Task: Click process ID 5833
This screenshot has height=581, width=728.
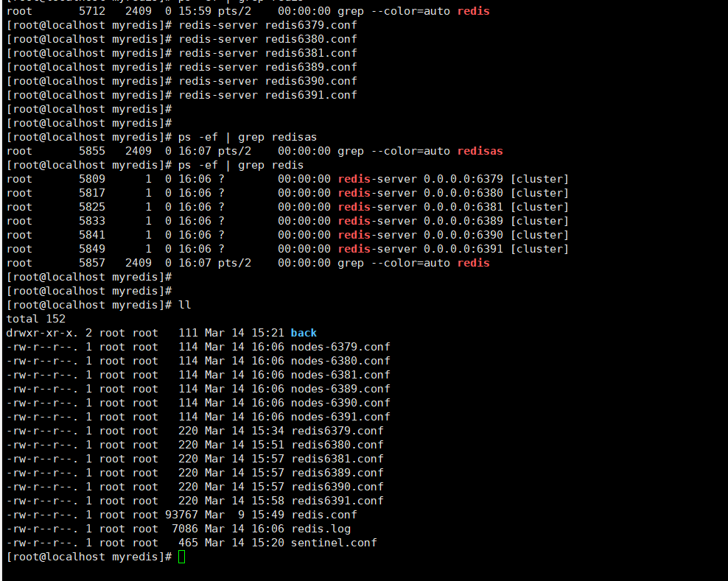Action: (92, 221)
